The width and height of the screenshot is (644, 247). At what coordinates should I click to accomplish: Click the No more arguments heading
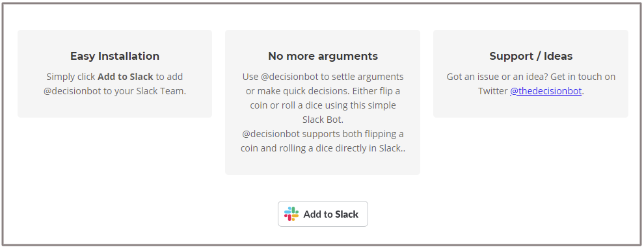click(323, 56)
